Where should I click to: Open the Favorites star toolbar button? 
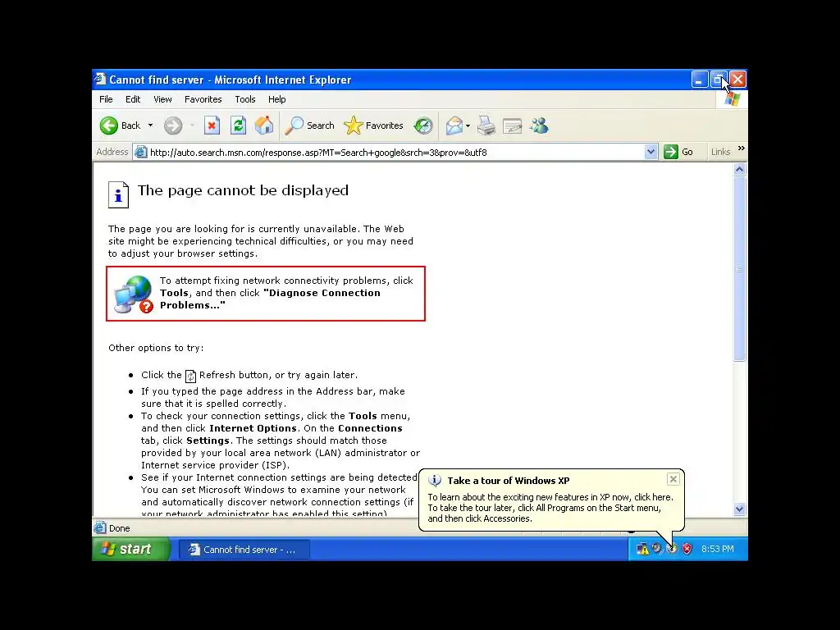click(x=374, y=126)
